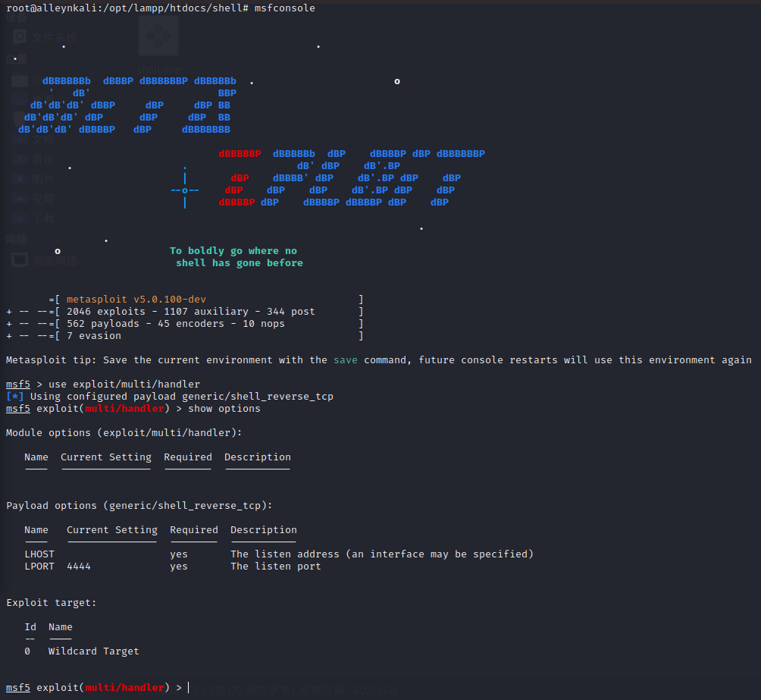
Task: Select "文件系统" in the background file manager sidebar
Action: [55, 38]
